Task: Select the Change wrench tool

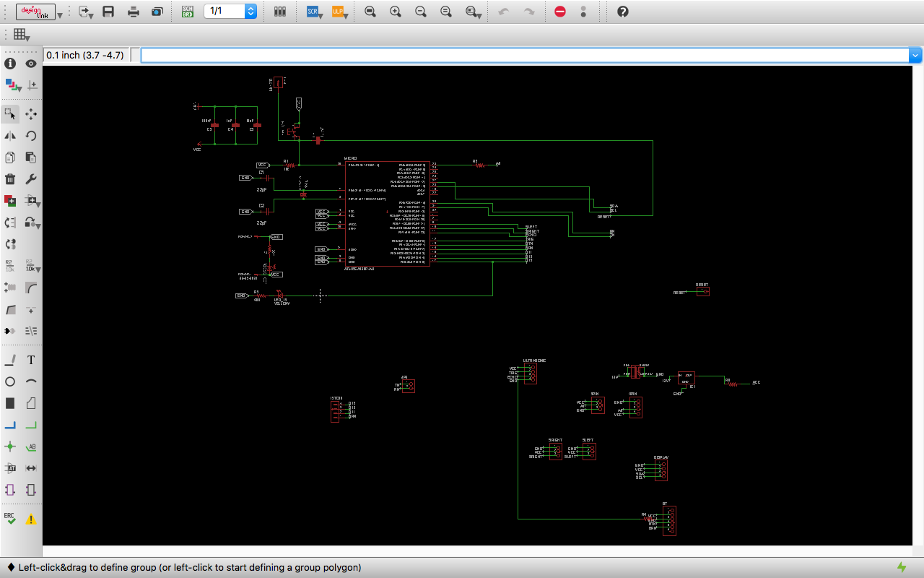Action: point(31,178)
